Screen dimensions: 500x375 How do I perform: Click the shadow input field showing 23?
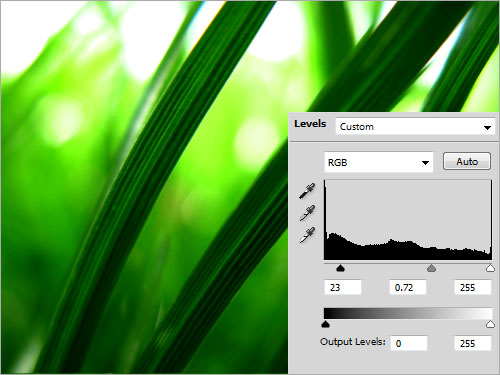pyautogui.click(x=343, y=287)
